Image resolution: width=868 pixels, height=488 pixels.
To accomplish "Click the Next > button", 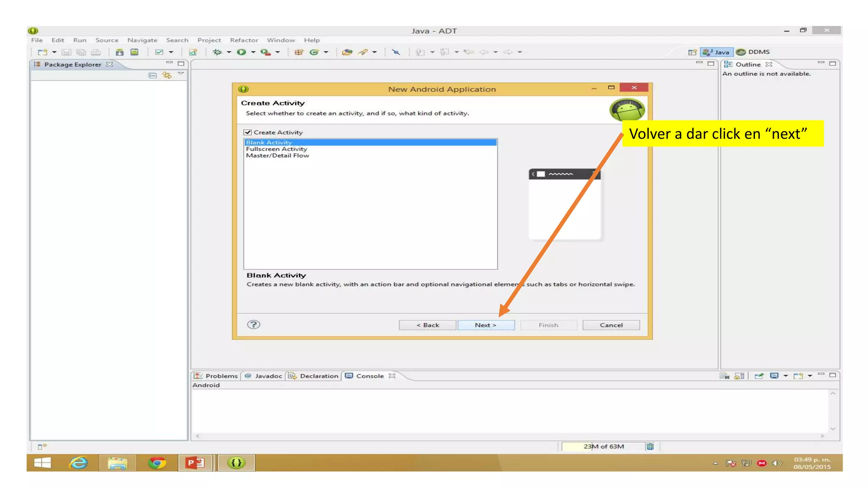I will point(486,325).
